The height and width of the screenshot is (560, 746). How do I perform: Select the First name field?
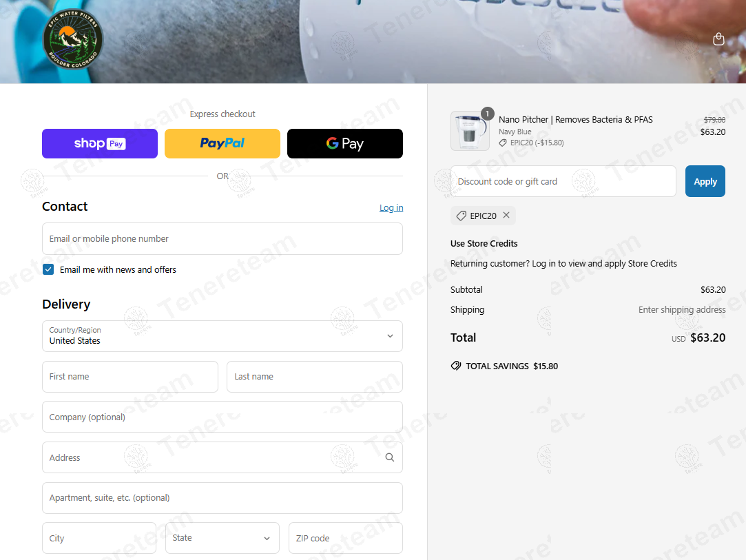[x=130, y=377]
